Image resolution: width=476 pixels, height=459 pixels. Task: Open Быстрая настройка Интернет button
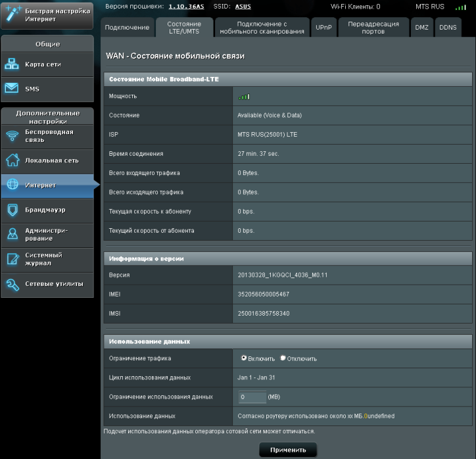pyautogui.click(x=47, y=16)
